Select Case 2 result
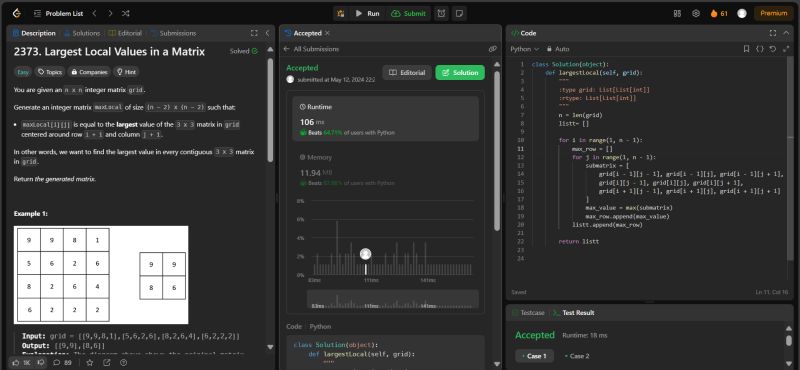The height and width of the screenshot is (370, 800). (x=577, y=356)
